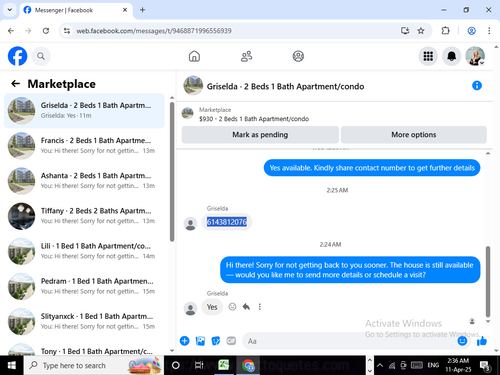The height and width of the screenshot is (375, 500).
Task: React to Griselda's Yes message
Action: click(232, 307)
